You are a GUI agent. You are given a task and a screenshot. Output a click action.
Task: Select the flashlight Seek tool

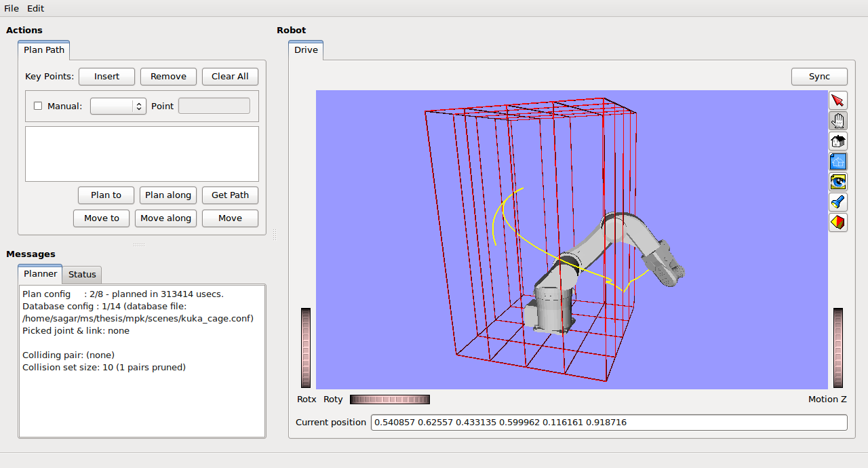click(x=838, y=202)
